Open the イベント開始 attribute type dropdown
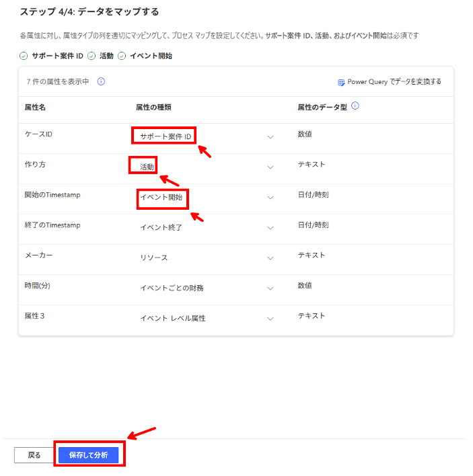Image resolution: width=473 pixels, height=476 pixels. pos(207,197)
